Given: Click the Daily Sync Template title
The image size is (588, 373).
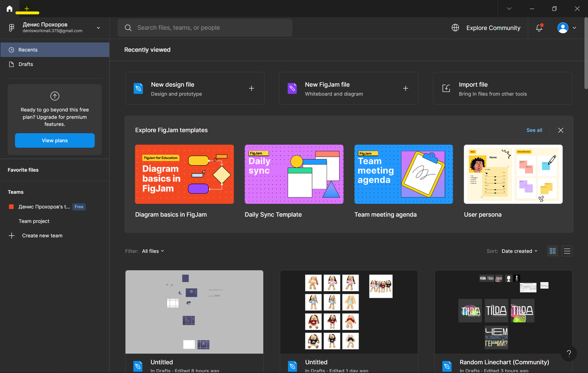Looking at the screenshot, I should 273,215.
